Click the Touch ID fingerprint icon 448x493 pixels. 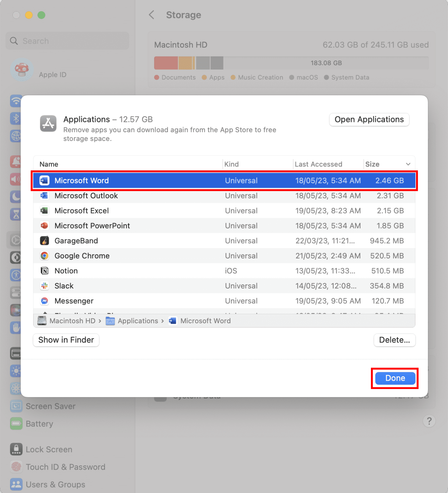pos(16,467)
